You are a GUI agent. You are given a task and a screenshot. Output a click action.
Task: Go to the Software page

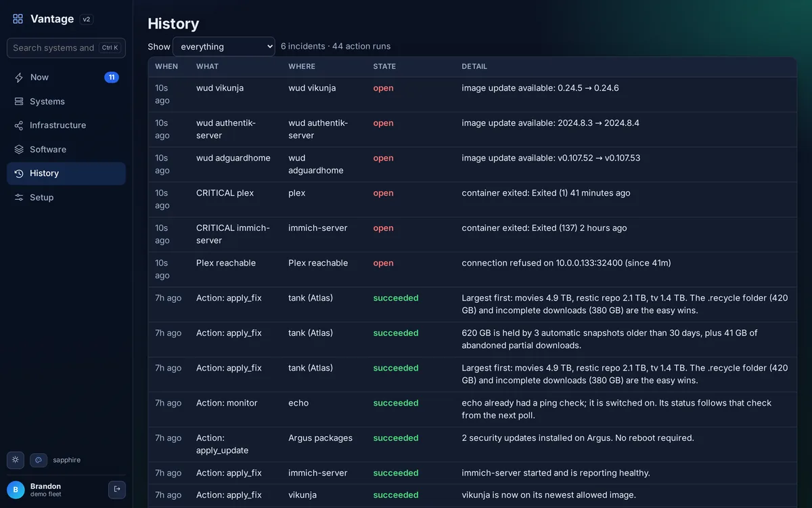pyautogui.click(x=66, y=150)
